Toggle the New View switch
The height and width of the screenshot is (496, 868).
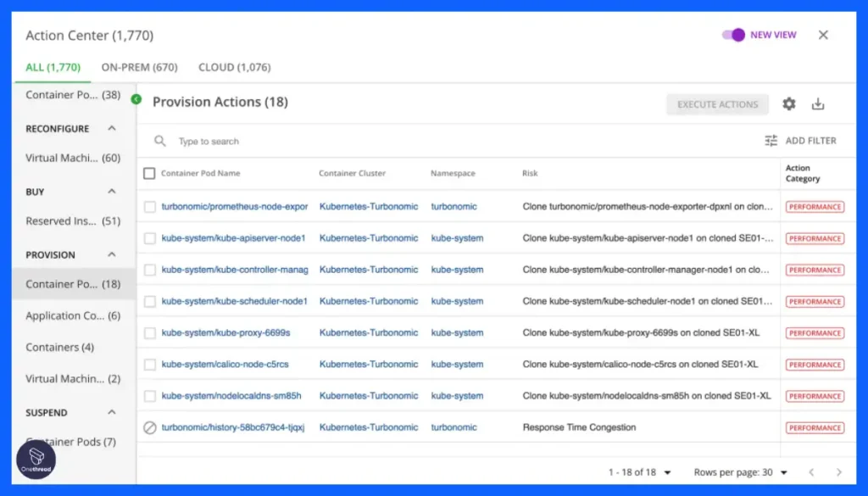coord(733,35)
